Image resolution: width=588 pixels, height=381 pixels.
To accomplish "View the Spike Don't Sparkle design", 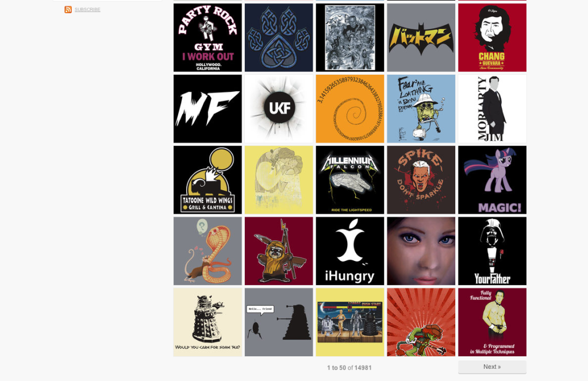I will (x=421, y=180).
